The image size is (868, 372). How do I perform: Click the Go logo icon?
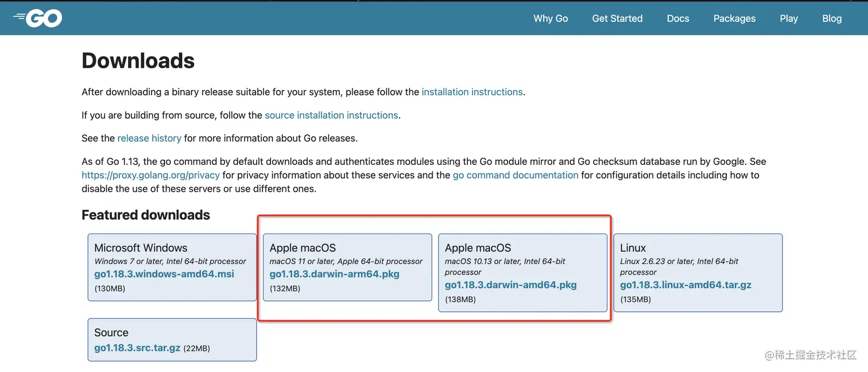38,18
